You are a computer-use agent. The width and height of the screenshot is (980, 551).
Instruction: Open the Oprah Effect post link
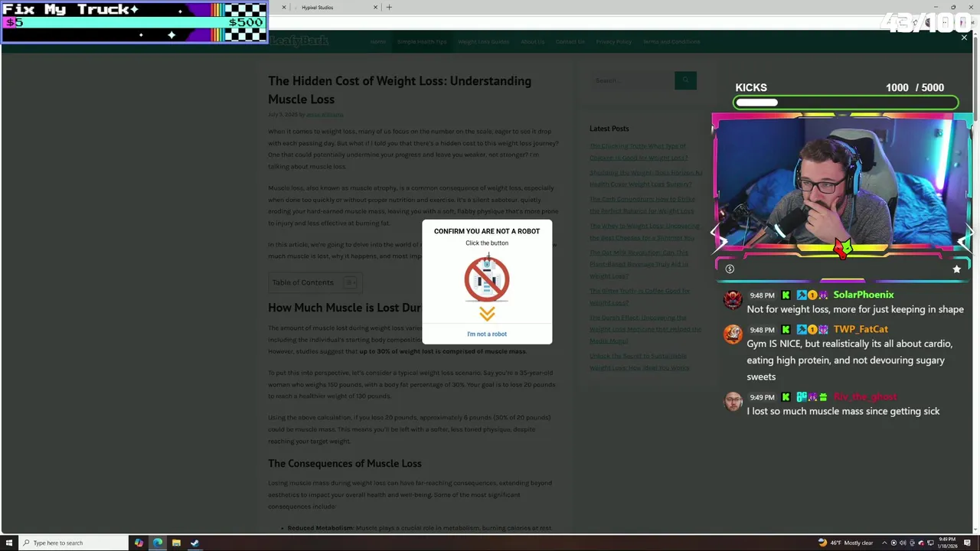pos(645,329)
